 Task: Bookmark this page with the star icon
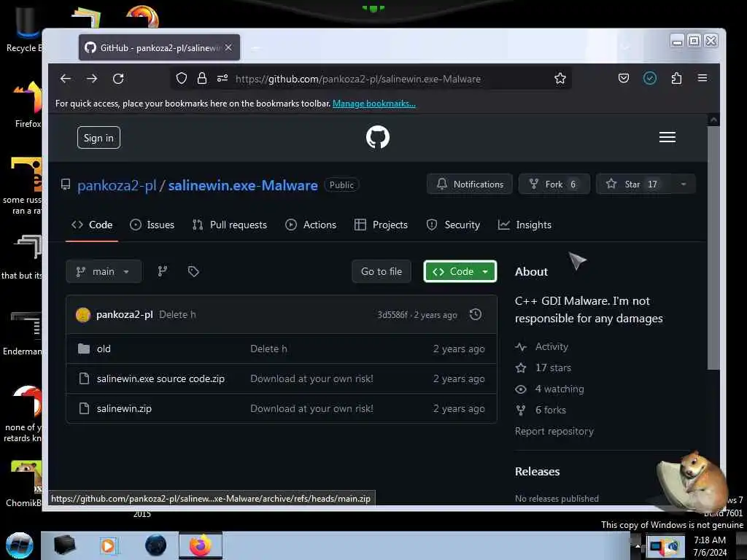pyautogui.click(x=560, y=79)
